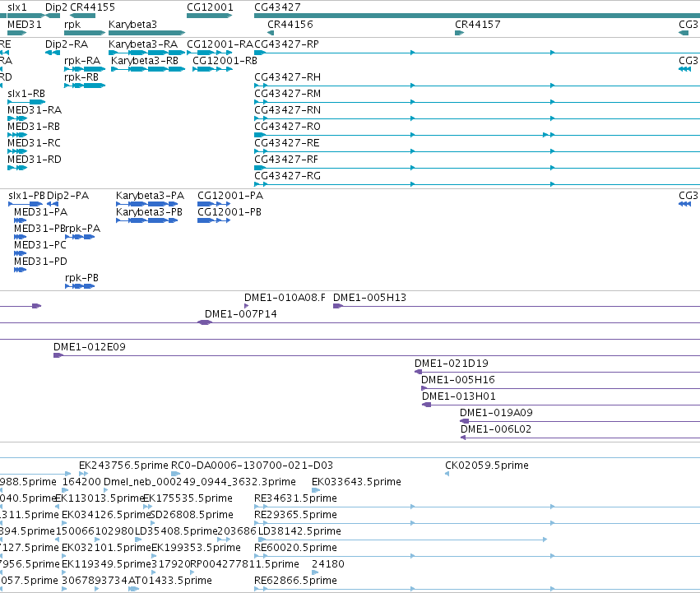Click clone DME1-012E09 label
The height and width of the screenshot is (593, 700).
point(90,347)
